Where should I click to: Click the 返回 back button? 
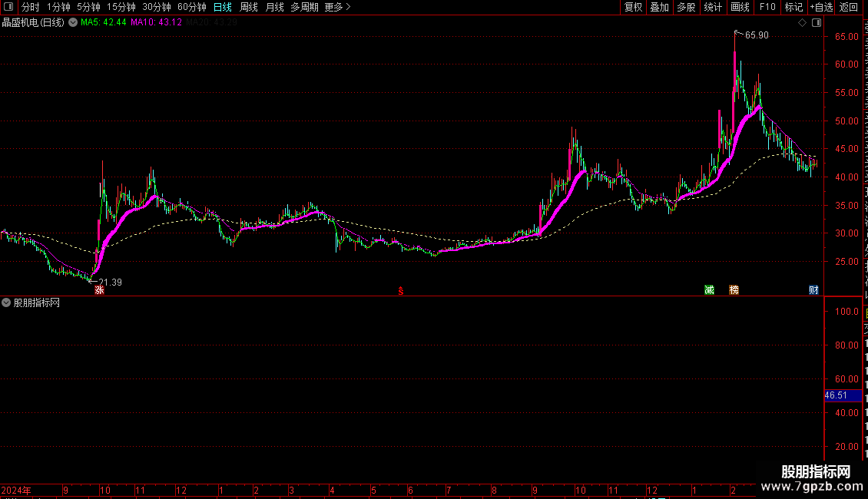click(x=848, y=7)
